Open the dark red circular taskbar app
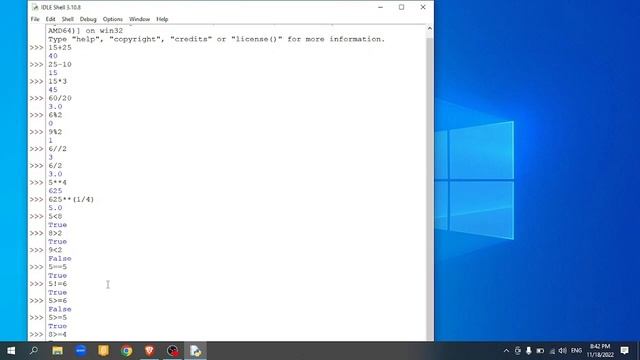640x360 pixels. (x=173, y=351)
